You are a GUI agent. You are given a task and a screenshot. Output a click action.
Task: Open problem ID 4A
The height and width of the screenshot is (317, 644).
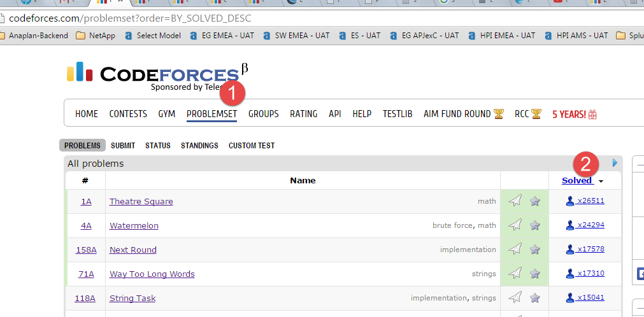tap(86, 225)
